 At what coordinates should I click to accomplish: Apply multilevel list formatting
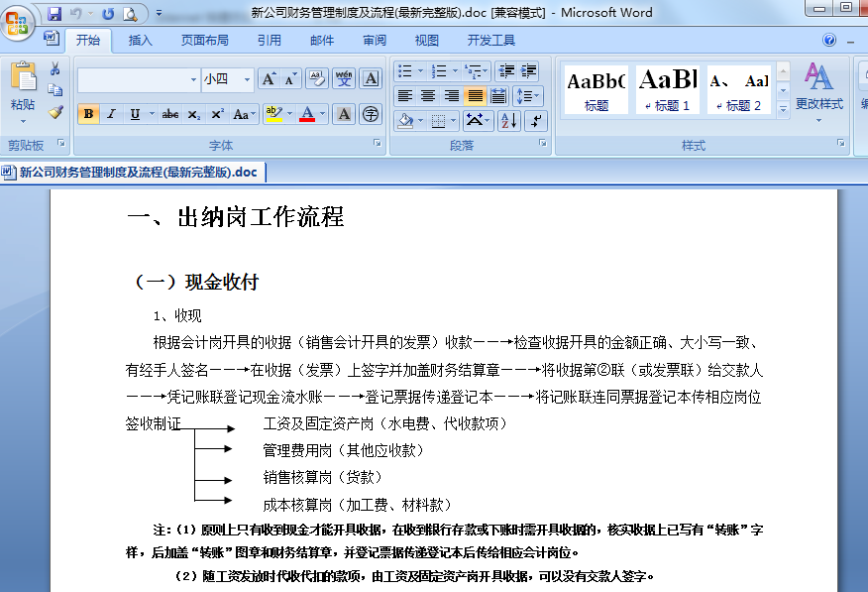pyautogui.click(x=474, y=70)
